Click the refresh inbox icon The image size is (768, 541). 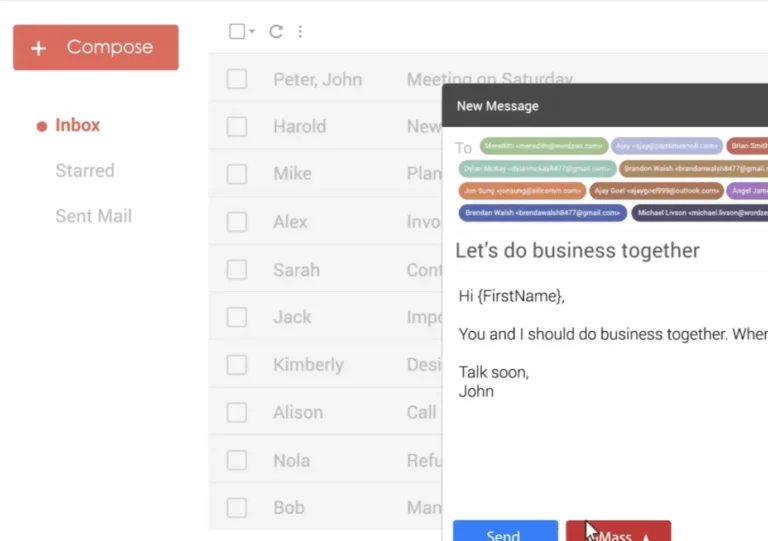(x=276, y=32)
